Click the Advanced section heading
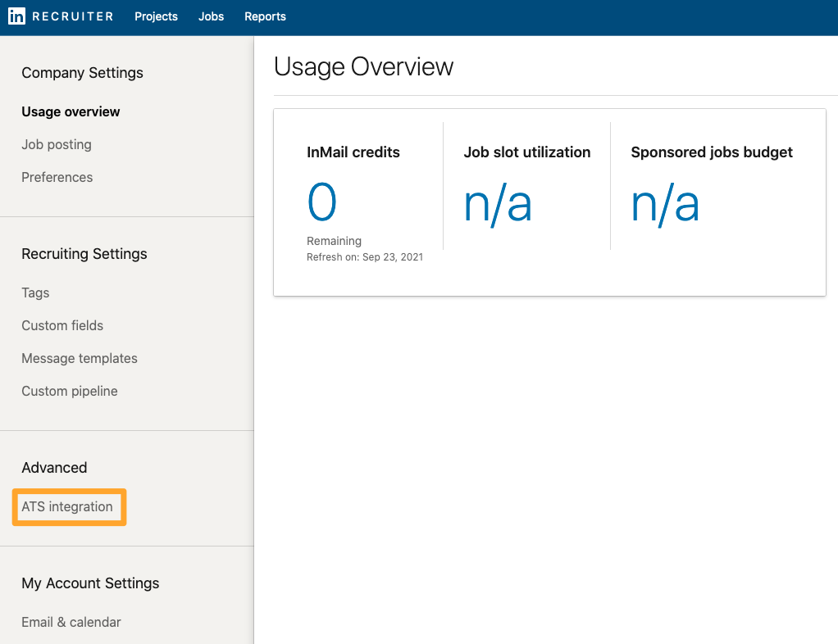The width and height of the screenshot is (838, 644). click(54, 468)
